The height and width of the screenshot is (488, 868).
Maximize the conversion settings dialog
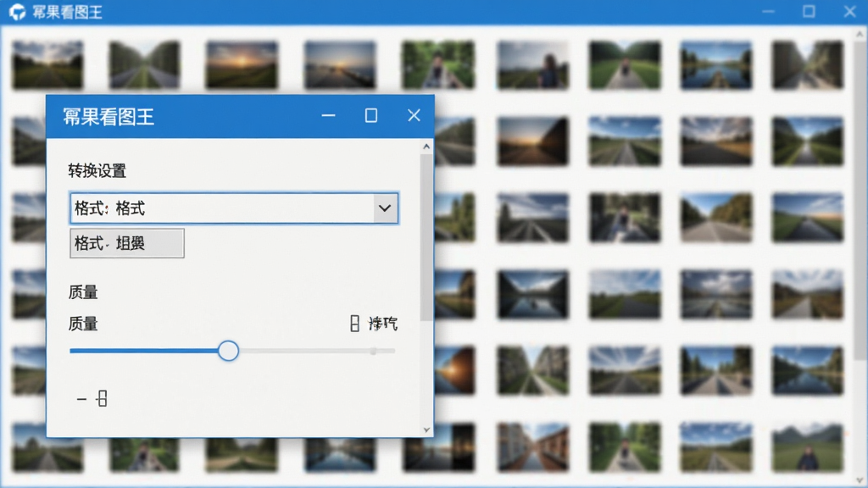tap(371, 115)
